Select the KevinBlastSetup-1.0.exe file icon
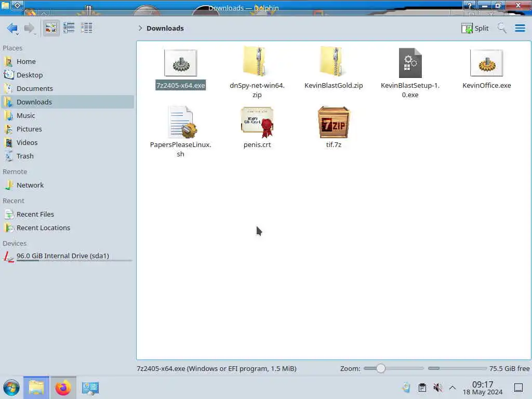Viewport: 532px width, 399px height. [410, 63]
